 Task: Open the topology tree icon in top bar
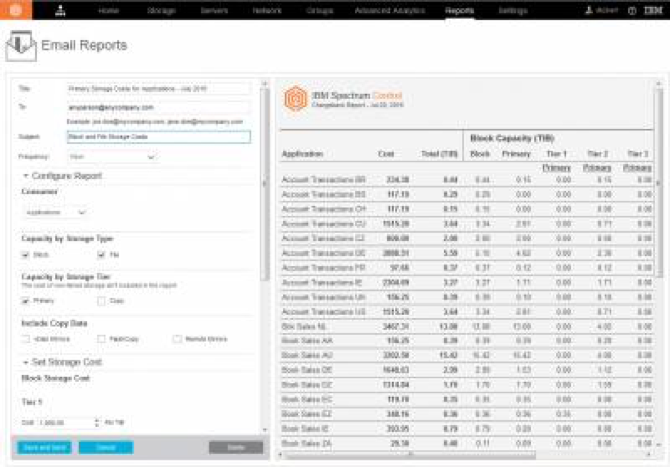60,11
